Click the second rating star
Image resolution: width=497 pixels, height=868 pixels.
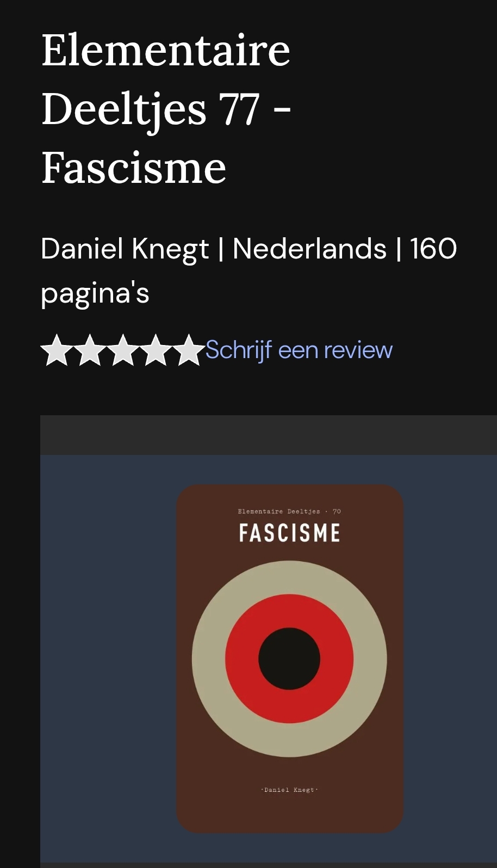pyautogui.click(x=90, y=350)
